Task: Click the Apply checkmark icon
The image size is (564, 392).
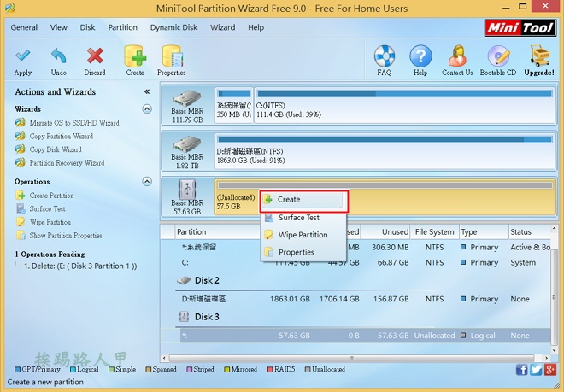Action: pyautogui.click(x=23, y=56)
